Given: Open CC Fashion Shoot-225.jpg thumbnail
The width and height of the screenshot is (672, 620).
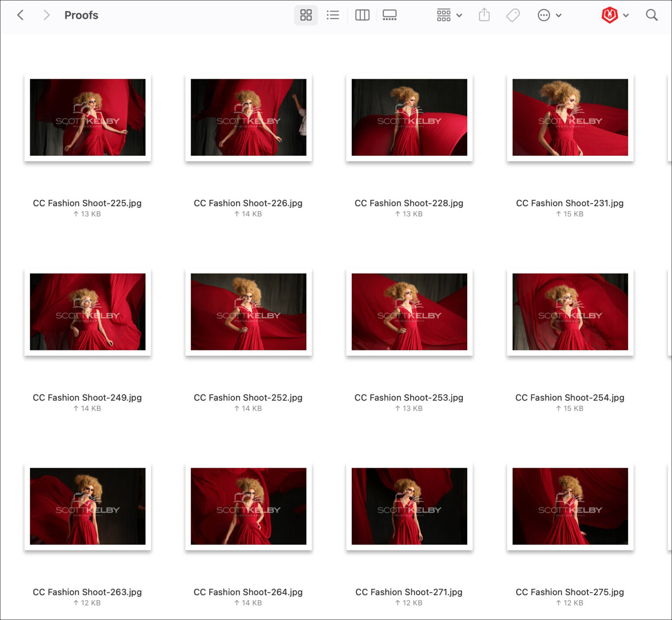Looking at the screenshot, I should click(x=88, y=117).
